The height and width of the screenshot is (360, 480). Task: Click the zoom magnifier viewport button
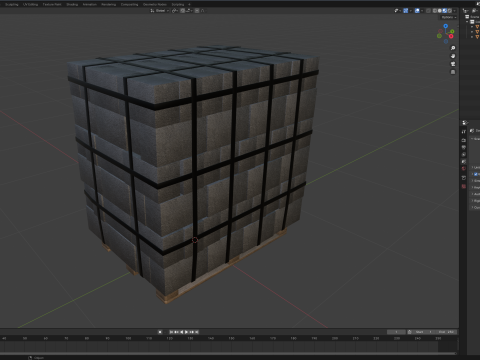click(453, 48)
